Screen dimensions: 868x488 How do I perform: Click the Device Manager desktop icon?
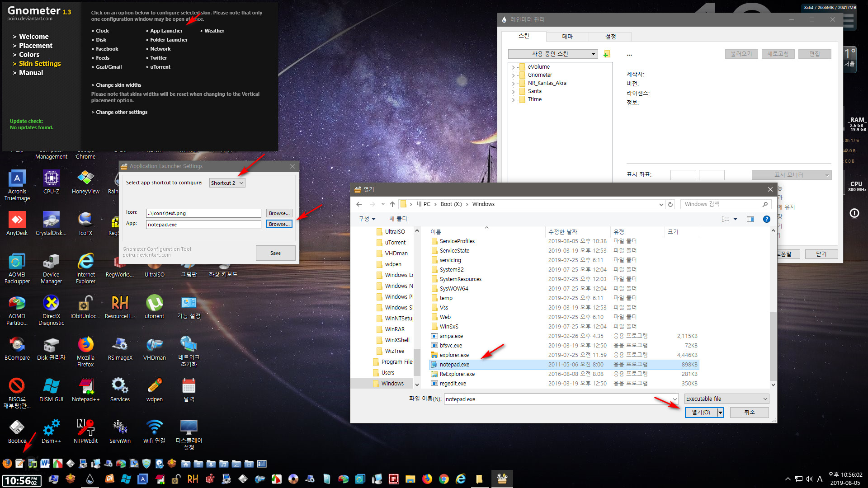pos(51,268)
